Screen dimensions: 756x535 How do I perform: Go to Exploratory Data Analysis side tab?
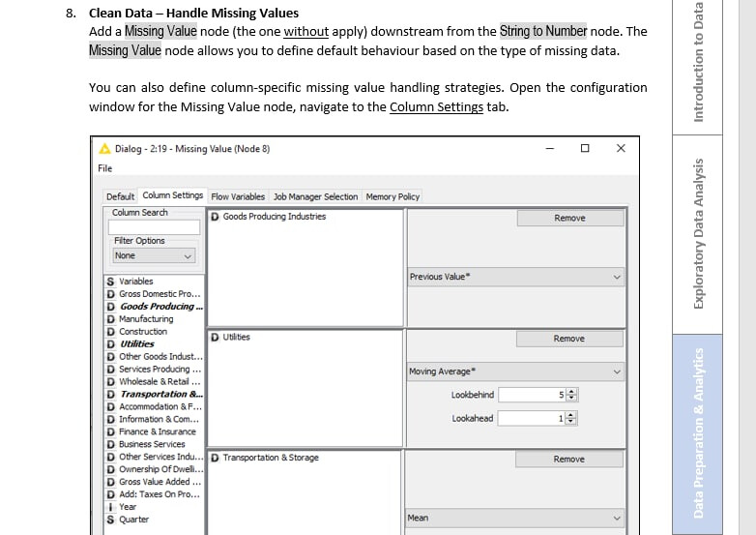click(x=699, y=233)
